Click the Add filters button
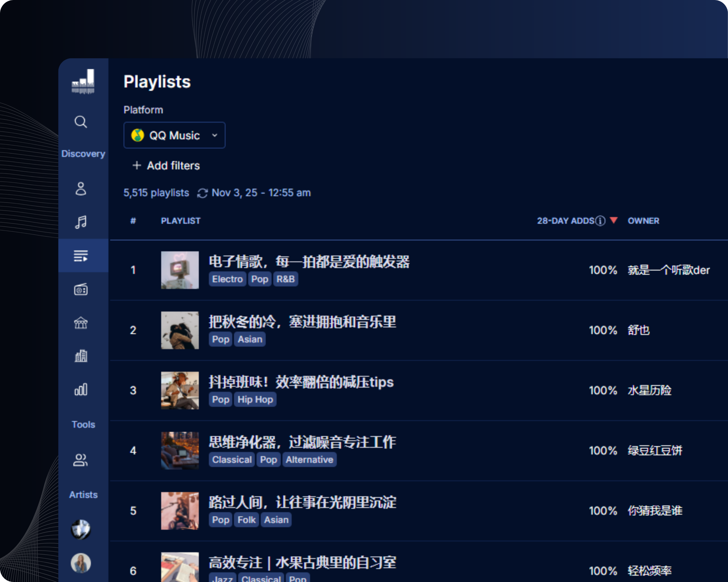Image resolution: width=728 pixels, height=582 pixels. point(165,166)
